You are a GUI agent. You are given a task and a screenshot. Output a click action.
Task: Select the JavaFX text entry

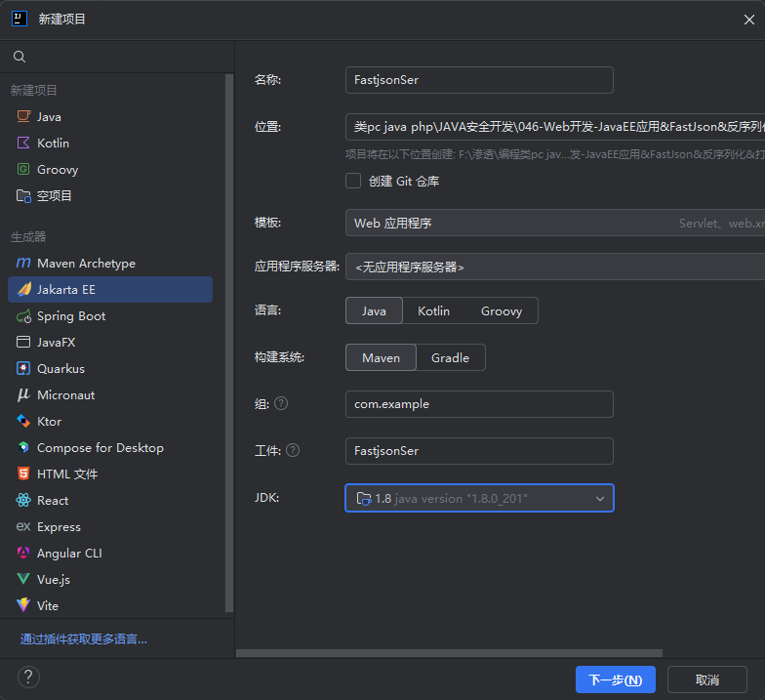pos(57,342)
